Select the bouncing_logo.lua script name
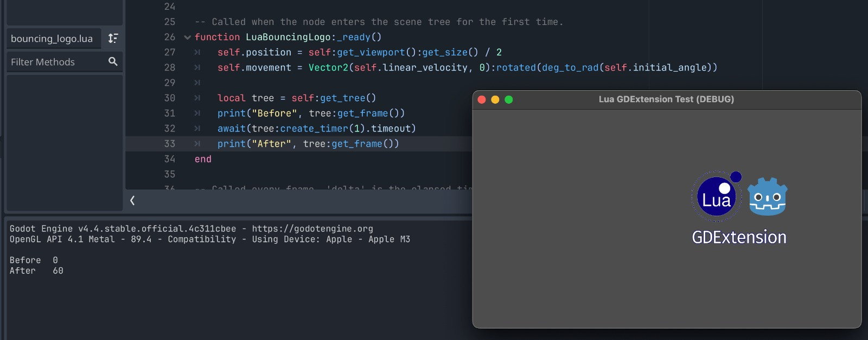The width and height of the screenshot is (868, 340). coord(52,39)
